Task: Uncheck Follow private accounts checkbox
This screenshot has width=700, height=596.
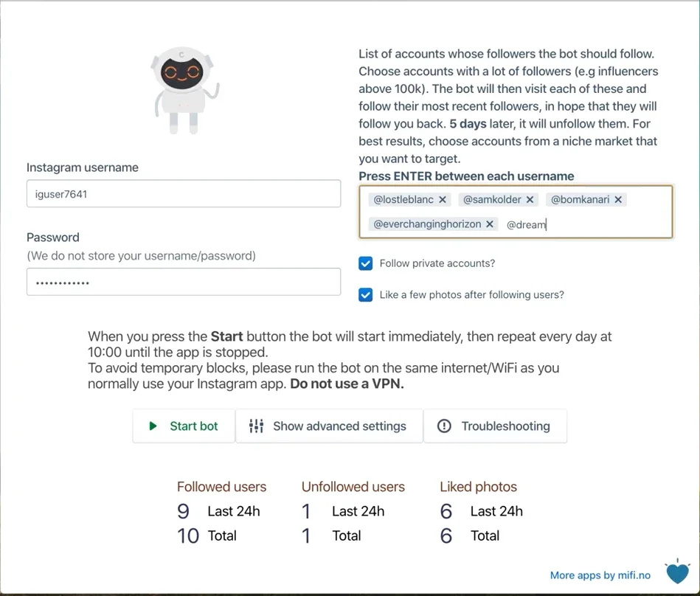Action: coord(366,263)
